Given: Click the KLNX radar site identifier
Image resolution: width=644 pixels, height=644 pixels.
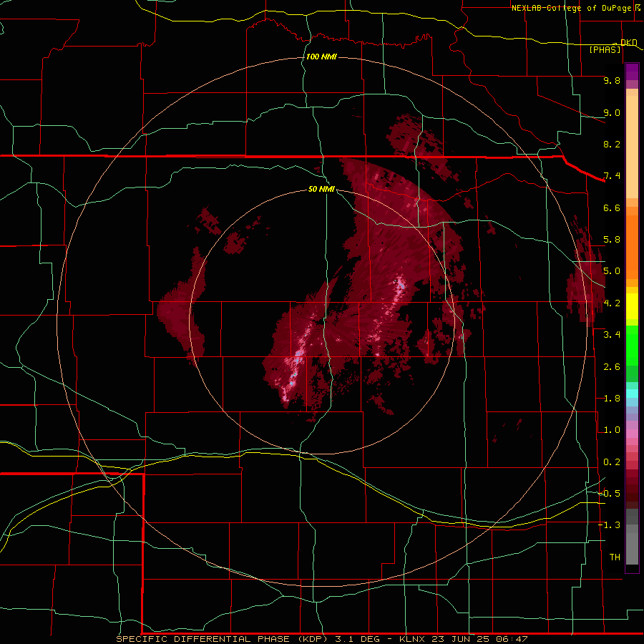Looking at the screenshot, I should [x=412, y=639].
